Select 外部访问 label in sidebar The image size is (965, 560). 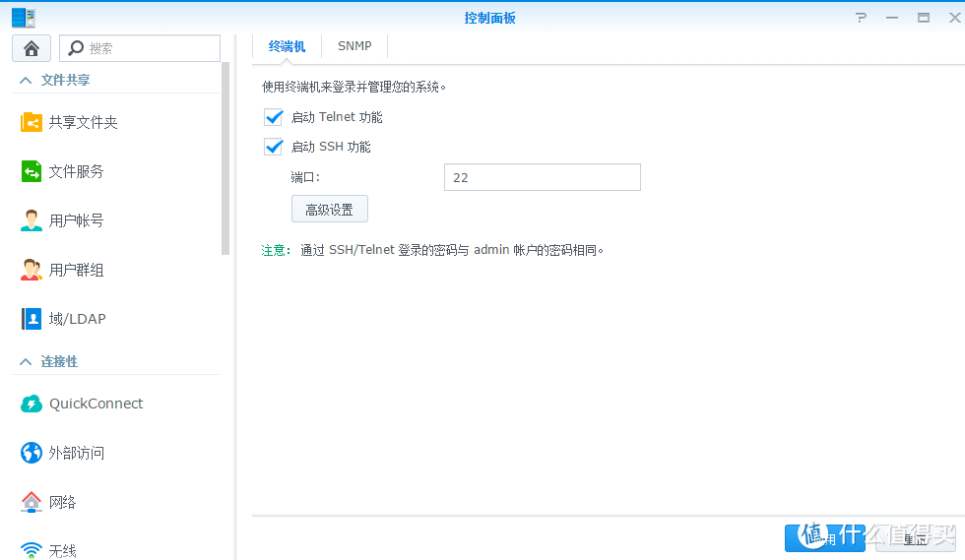(x=77, y=454)
